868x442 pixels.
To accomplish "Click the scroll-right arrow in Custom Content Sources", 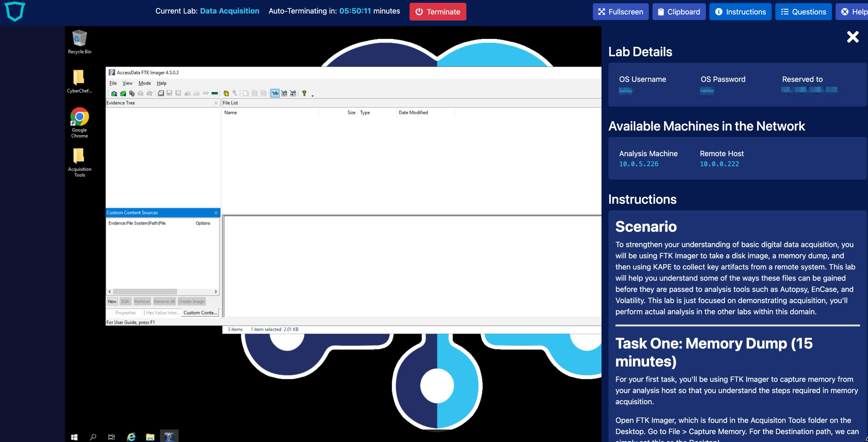I will (x=216, y=292).
